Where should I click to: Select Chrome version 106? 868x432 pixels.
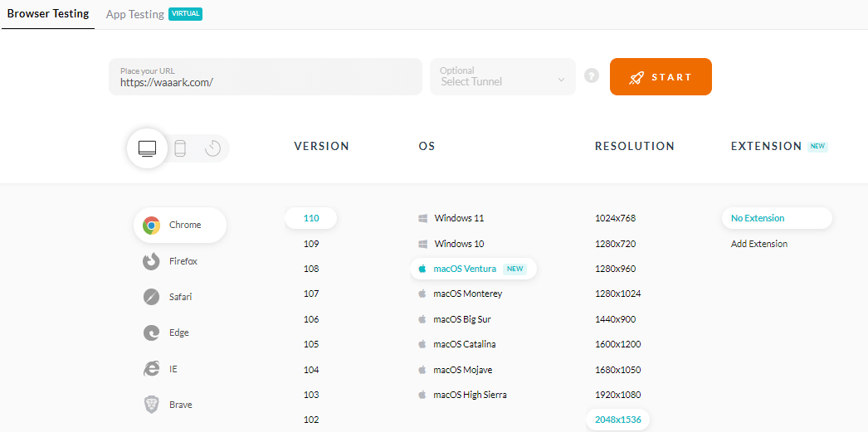(311, 319)
